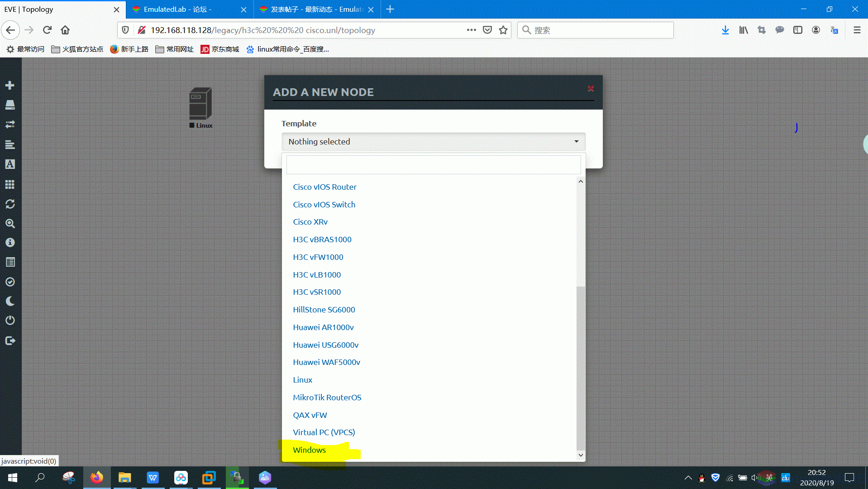Select H3C vSR1000 from the list
The width and height of the screenshot is (868, 489).
317,292
